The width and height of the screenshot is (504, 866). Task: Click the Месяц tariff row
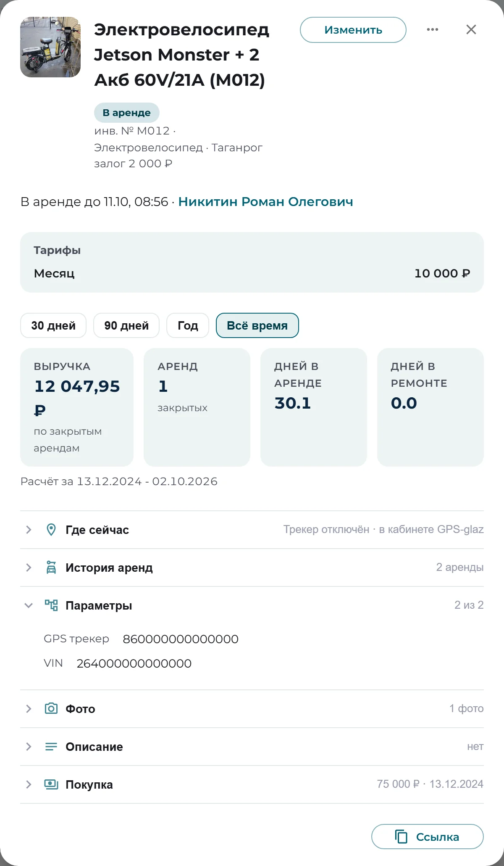click(252, 273)
